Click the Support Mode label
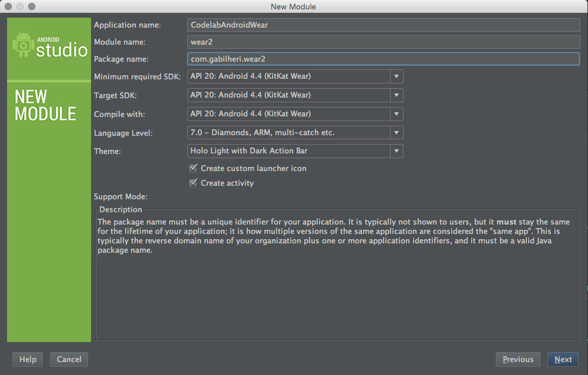Image resolution: width=588 pixels, height=375 pixels. click(x=120, y=196)
